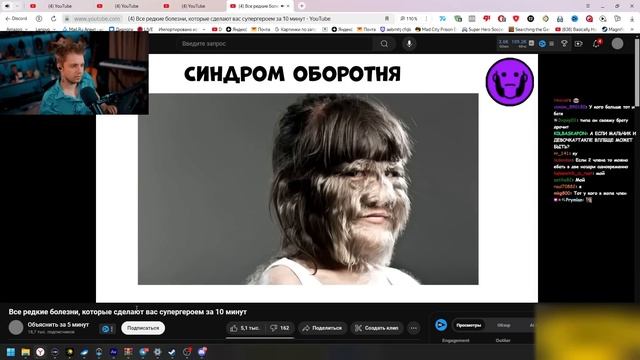Open a new browser tab

(302, 6)
